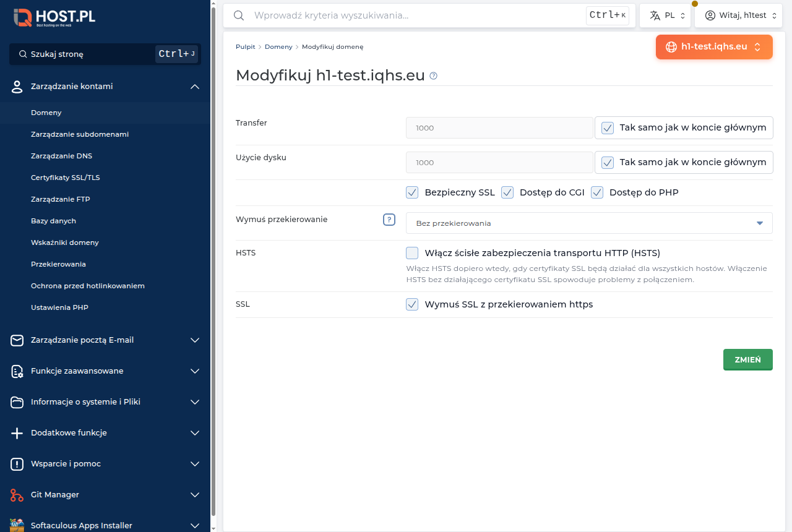Click the folder icon for Informacje o systemie
This screenshot has height=532, width=792.
[17, 402]
